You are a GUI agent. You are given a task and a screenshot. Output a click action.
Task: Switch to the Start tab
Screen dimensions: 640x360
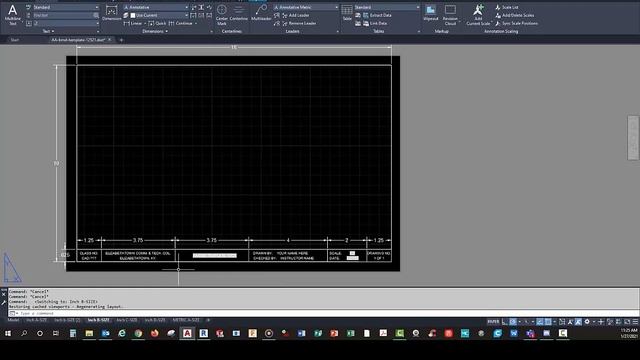15,40
